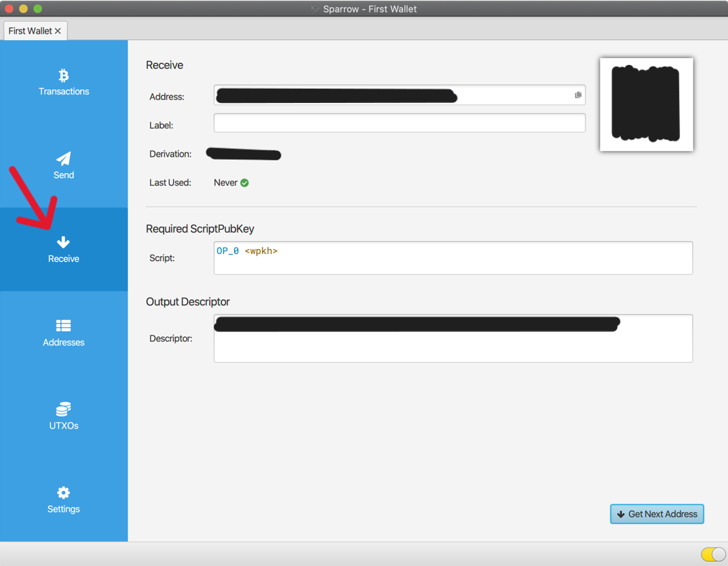View the wallet UTXOs
Screen dimensions: 728x566
tap(64, 416)
